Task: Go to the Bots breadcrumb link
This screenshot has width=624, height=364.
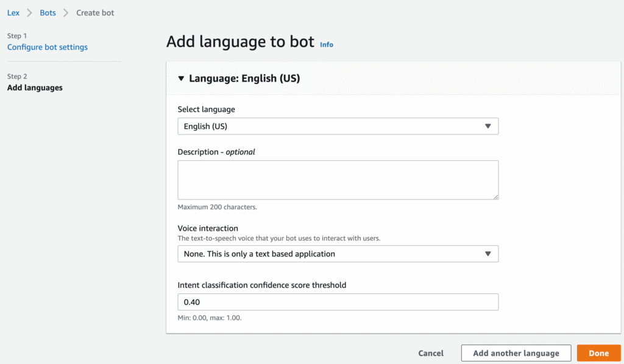Action: [48, 13]
